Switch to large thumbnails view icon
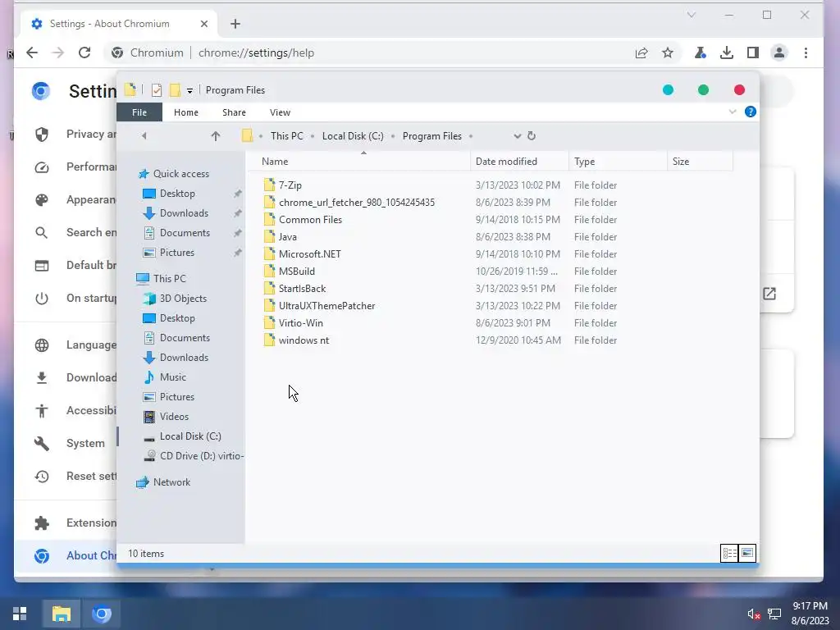Viewport: 840px width, 630px height. (747, 553)
